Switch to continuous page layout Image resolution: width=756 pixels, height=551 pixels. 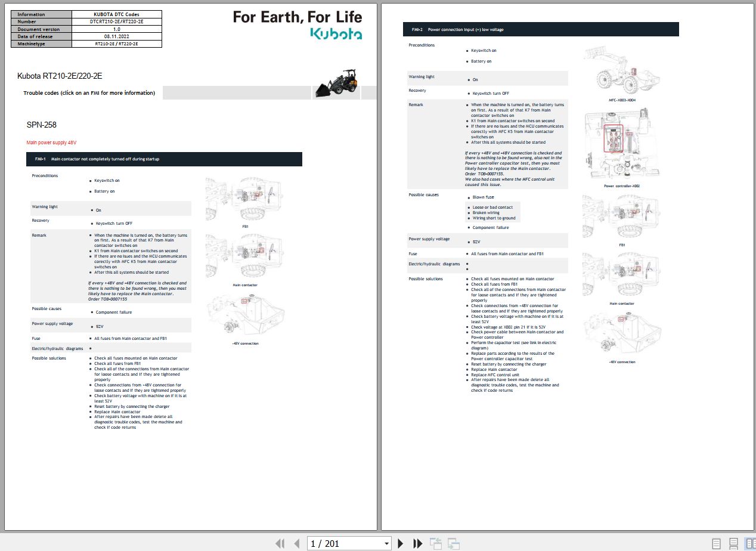pyautogui.click(x=733, y=543)
